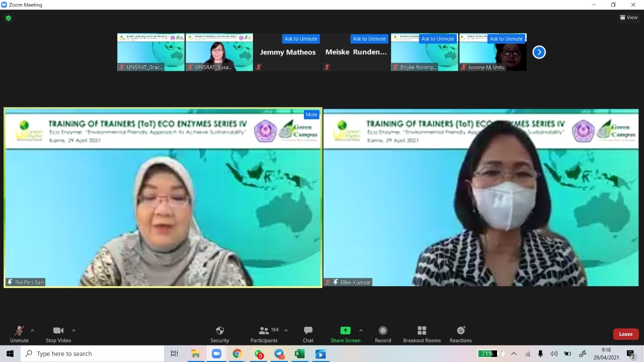The width and height of the screenshot is (644, 362).
Task: Click the taskbar search box
Action: (x=93, y=354)
